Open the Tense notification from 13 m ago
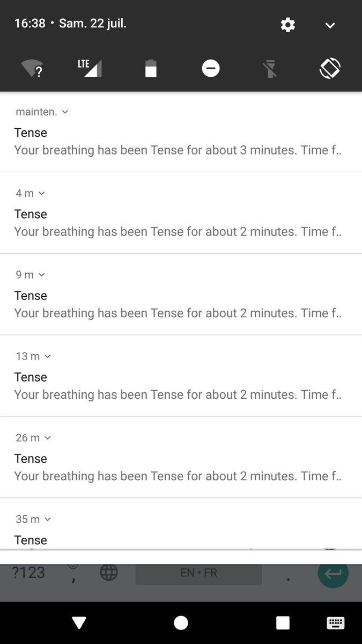 click(177, 386)
